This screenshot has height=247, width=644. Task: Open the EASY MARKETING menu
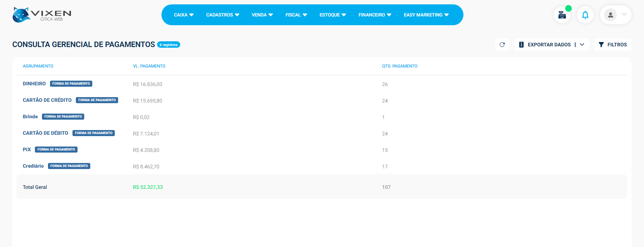pyautogui.click(x=426, y=15)
